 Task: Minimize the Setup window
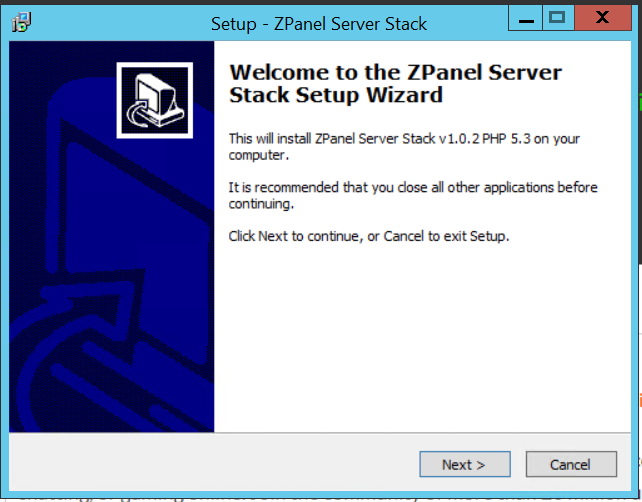(526, 18)
